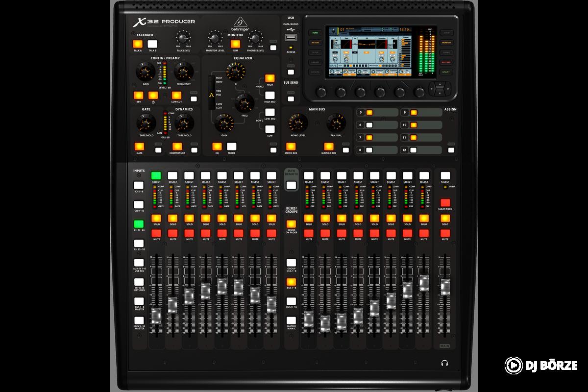This screenshot has height=392, width=588.
Task: Mute the main channel strip
Action: [445, 233]
